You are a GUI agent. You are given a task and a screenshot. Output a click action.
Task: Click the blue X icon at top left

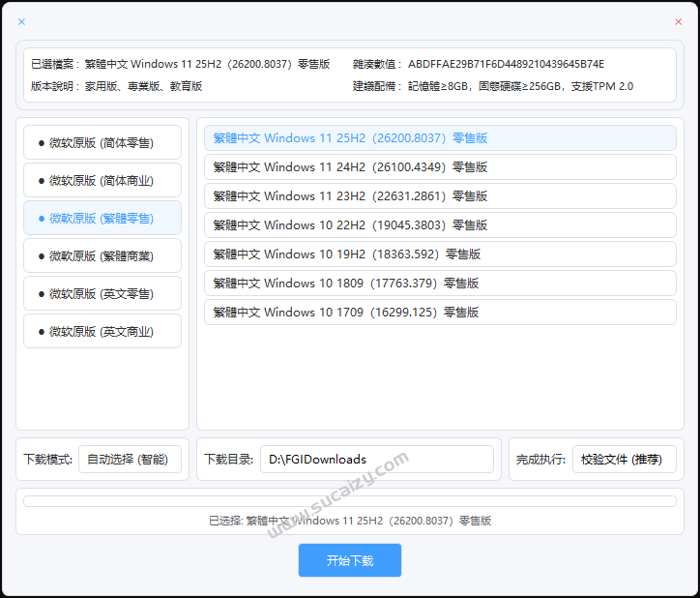click(x=21, y=21)
